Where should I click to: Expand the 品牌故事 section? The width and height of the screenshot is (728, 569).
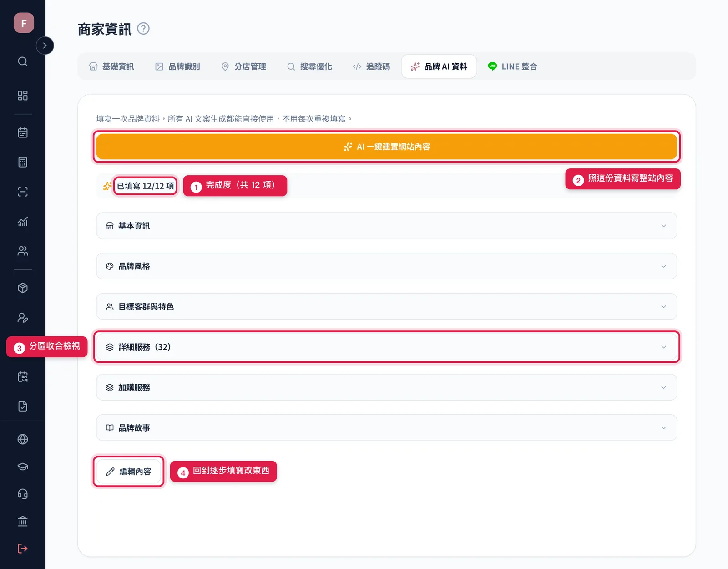[387, 427]
